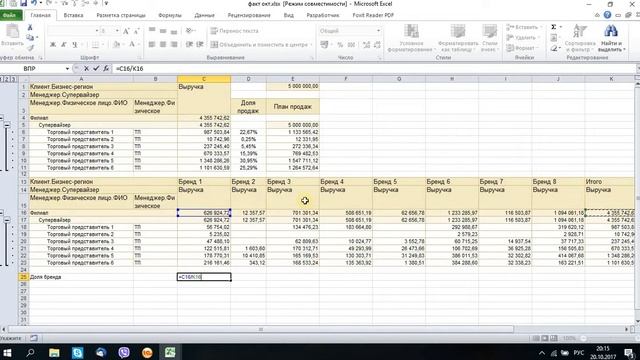Click the Cut scissors icon
The height and width of the screenshot is (360, 640).
(30, 27)
